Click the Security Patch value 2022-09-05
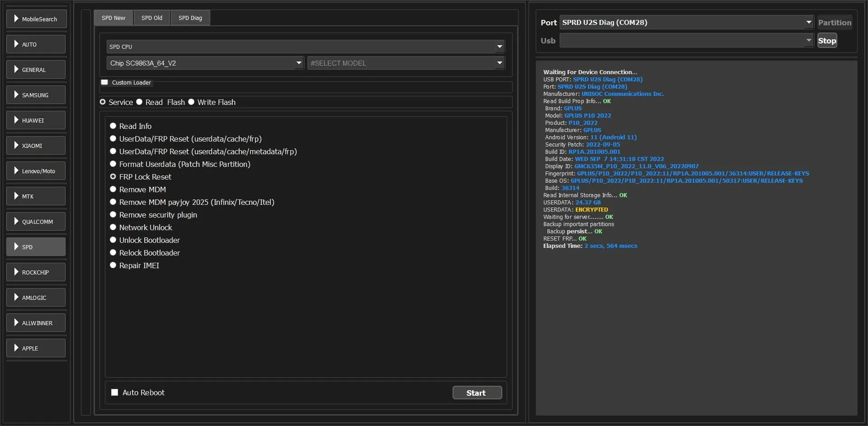This screenshot has height=426, width=868. pos(603,145)
